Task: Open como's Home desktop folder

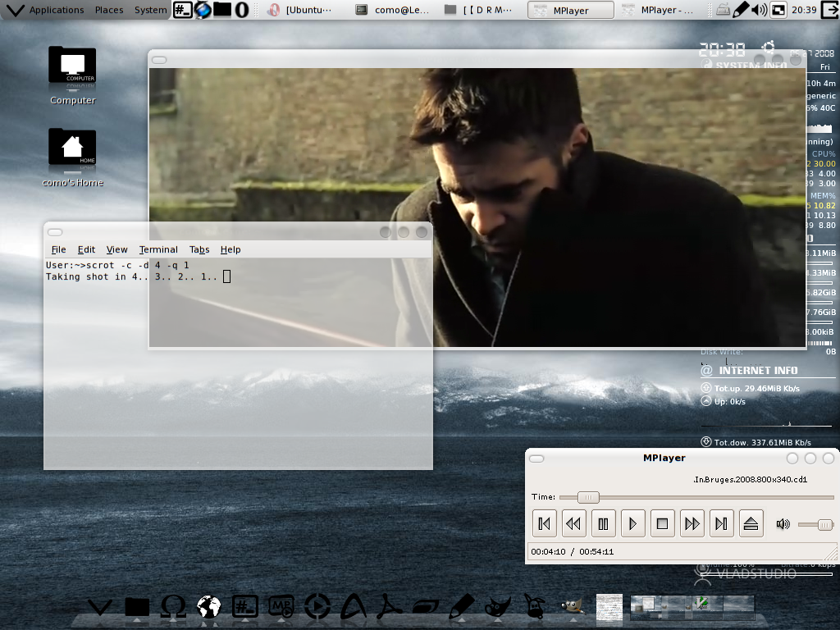Action: click(72, 157)
